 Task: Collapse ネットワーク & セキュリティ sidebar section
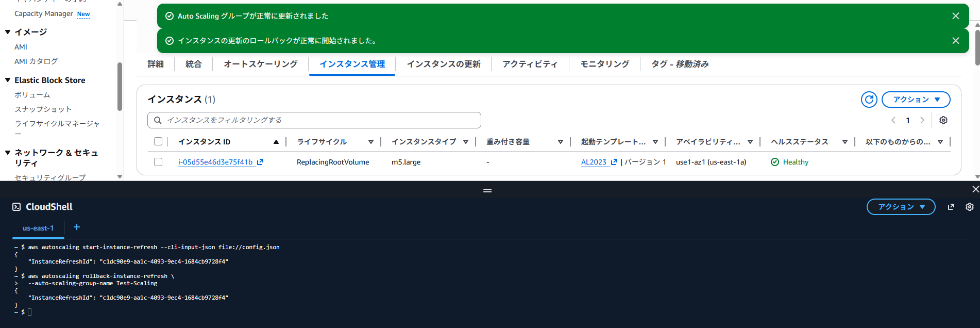coord(8,153)
